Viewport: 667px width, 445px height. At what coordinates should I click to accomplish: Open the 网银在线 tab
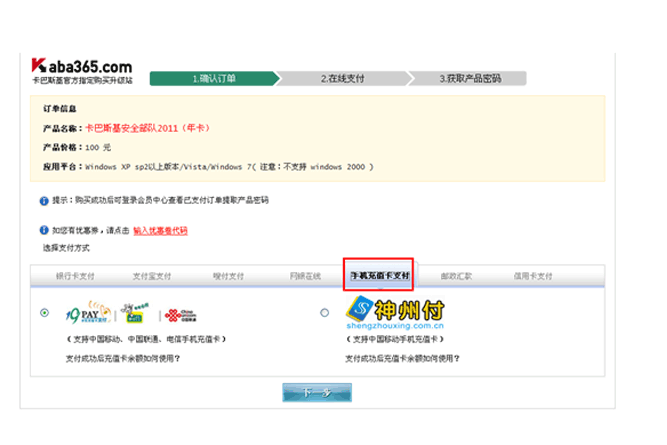305,276
